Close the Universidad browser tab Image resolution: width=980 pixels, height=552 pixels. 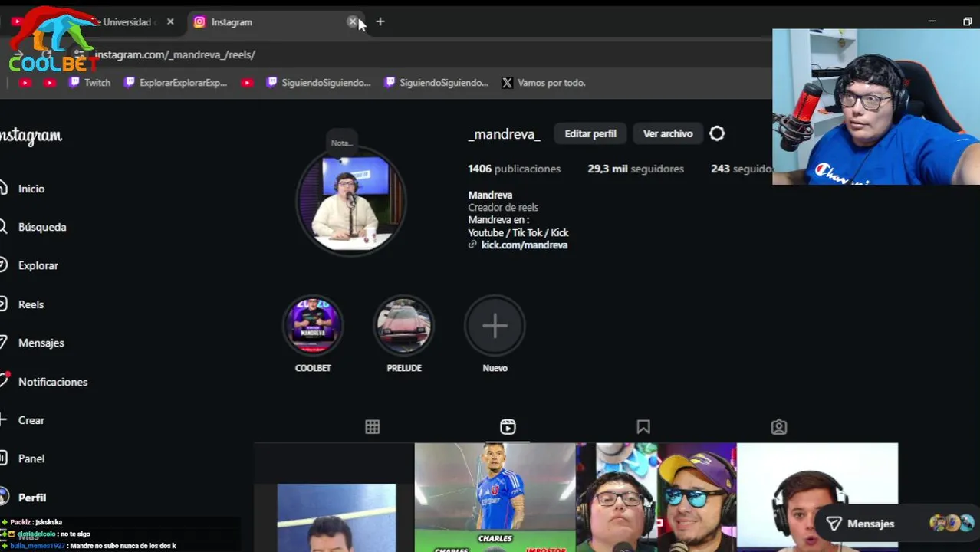(x=170, y=22)
